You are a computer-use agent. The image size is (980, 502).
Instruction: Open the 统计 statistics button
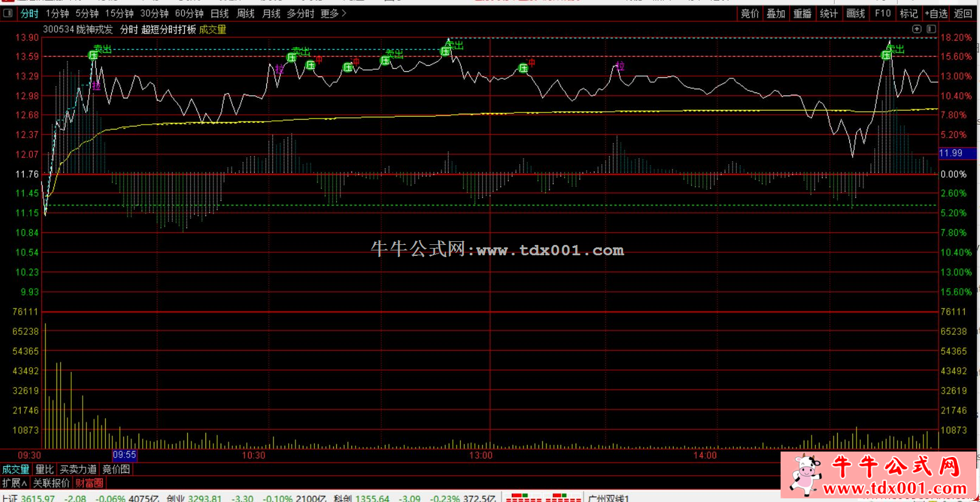tap(829, 13)
